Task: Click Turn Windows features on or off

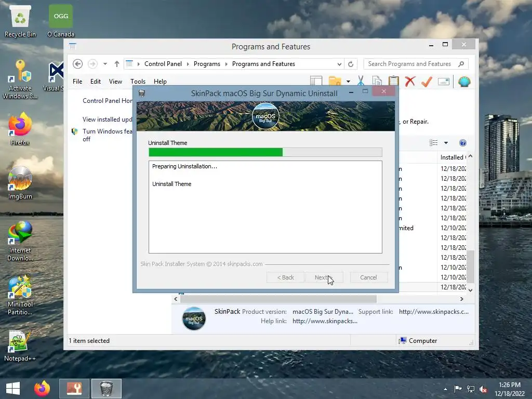Action: 107,135
